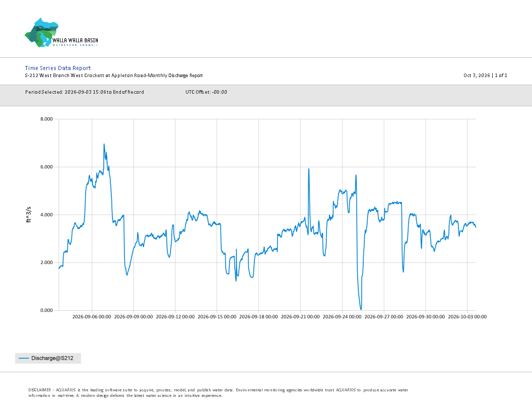This screenshot has height=411, width=532.
Task: Click the ft^3/s y-axis label
Action: pyautogui.click(x=29, y=215)
